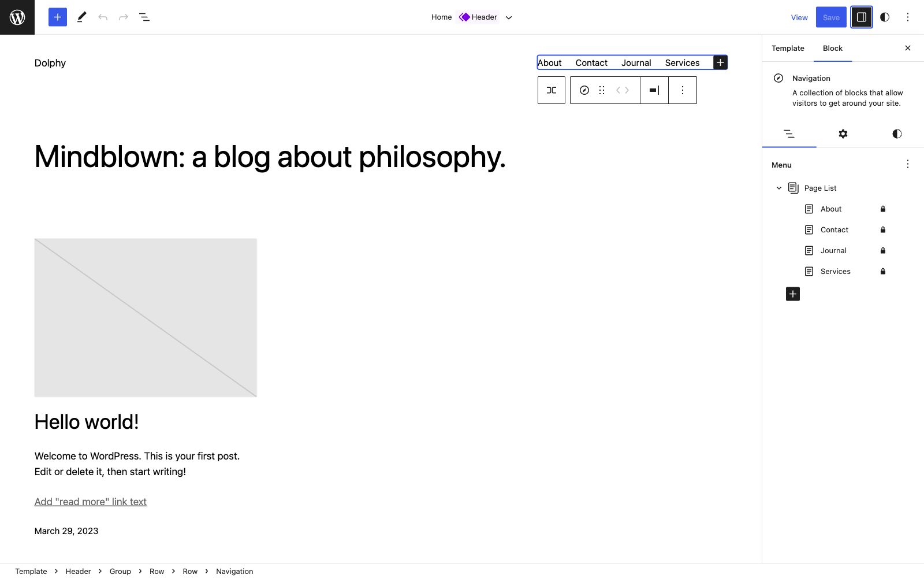Open the Header template part dropdown chevron
The image size is (924, 578).
coord(509,17)
